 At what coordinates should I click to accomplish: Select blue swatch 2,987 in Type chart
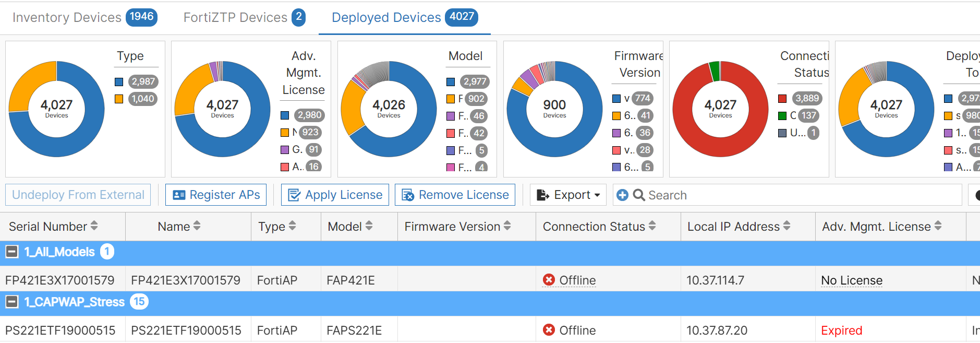119,81
